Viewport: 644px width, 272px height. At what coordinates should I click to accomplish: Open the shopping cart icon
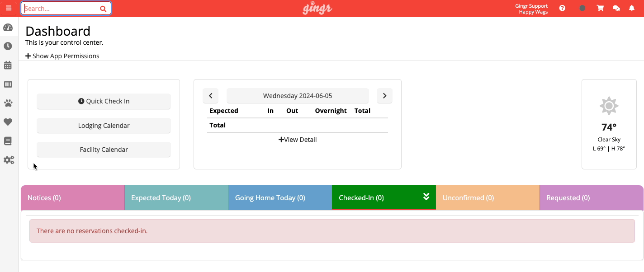pyautogui.click(x=600, y=8)
